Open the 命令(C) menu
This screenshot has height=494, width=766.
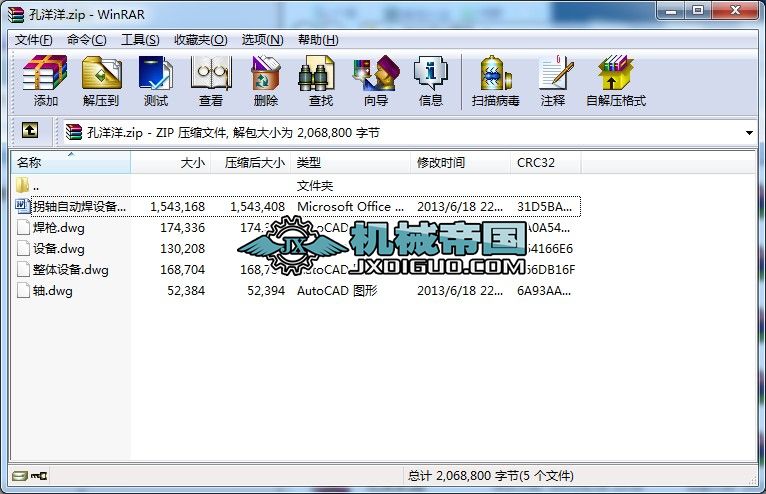(x=86, y=40)
